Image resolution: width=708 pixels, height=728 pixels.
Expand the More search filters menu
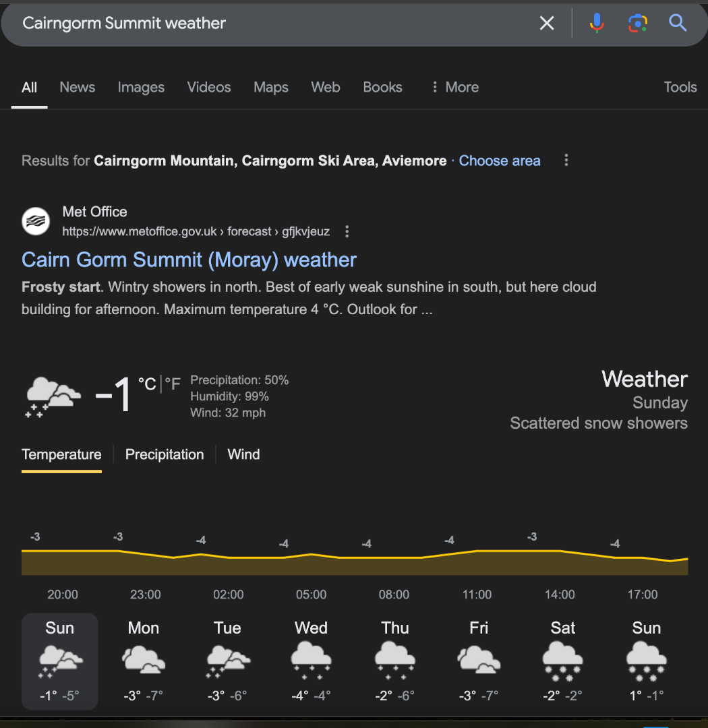click(454, 87)
